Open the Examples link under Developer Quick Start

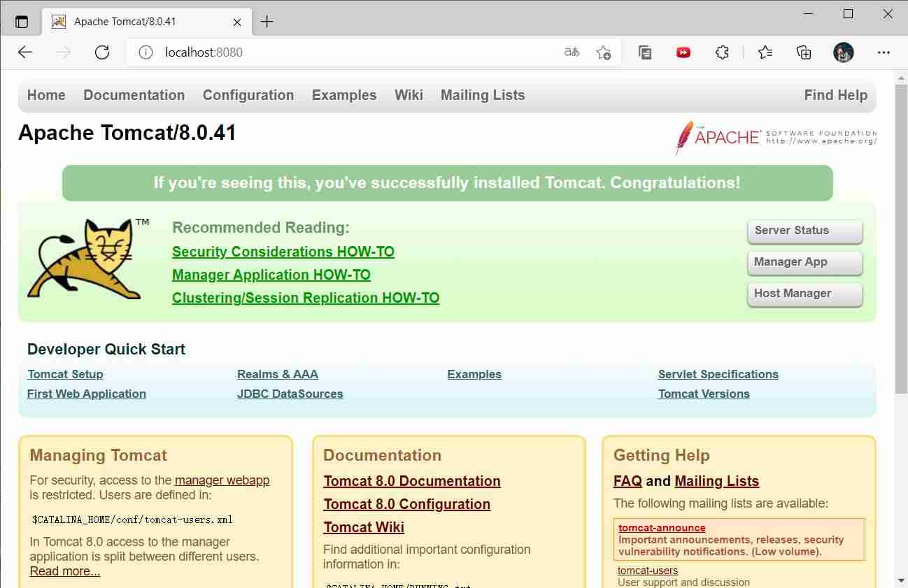point(474,374)
